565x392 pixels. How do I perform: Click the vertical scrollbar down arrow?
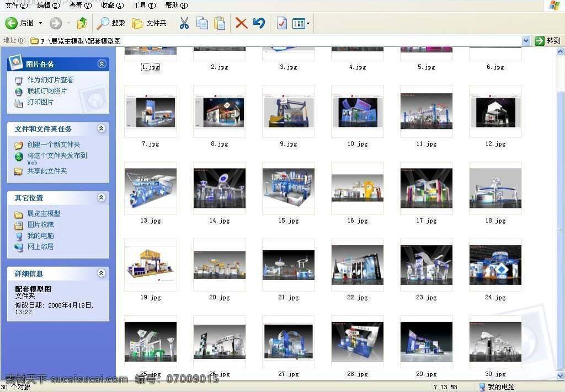[x=561, y=376]
